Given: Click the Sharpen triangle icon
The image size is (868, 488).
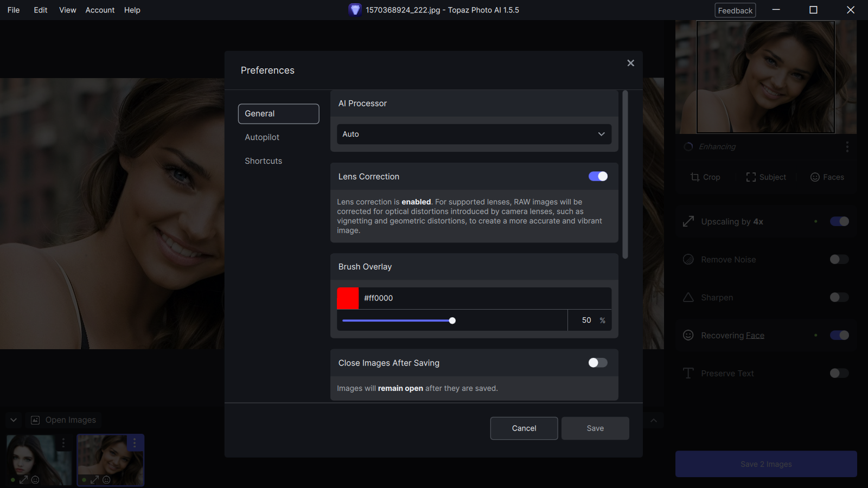Looking at the screenshot, I should click(x=688, y=297).
